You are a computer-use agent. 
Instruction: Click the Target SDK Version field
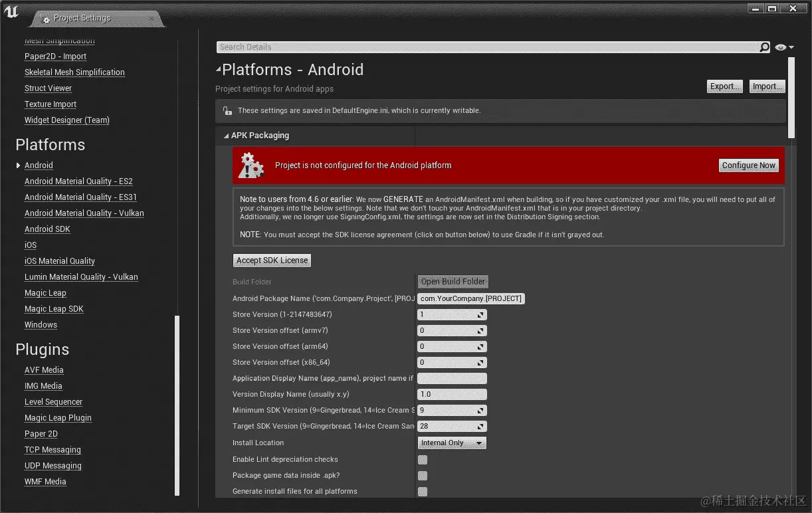[x=452, y=427]
